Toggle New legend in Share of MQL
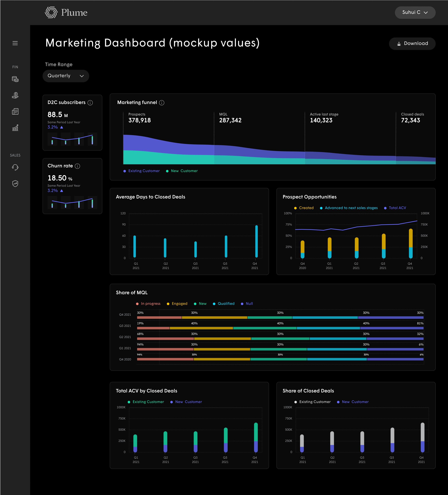 point(200,304)
